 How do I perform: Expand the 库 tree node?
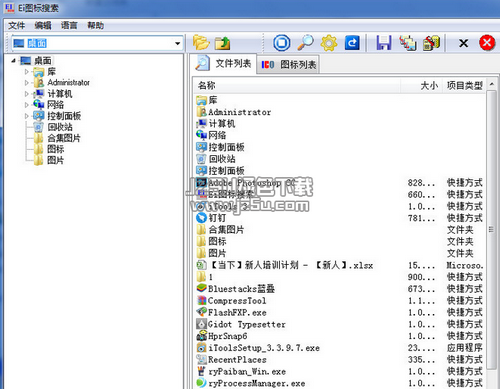[27, 72]
